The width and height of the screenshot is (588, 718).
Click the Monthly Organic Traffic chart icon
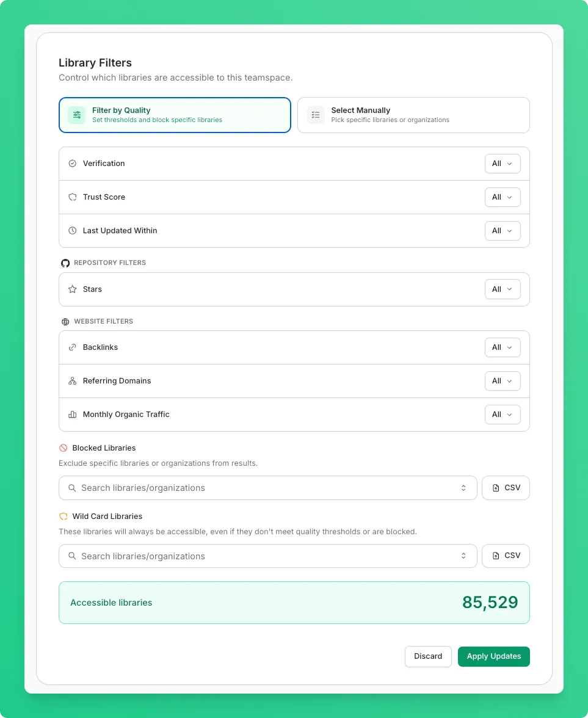pos(72,415)
